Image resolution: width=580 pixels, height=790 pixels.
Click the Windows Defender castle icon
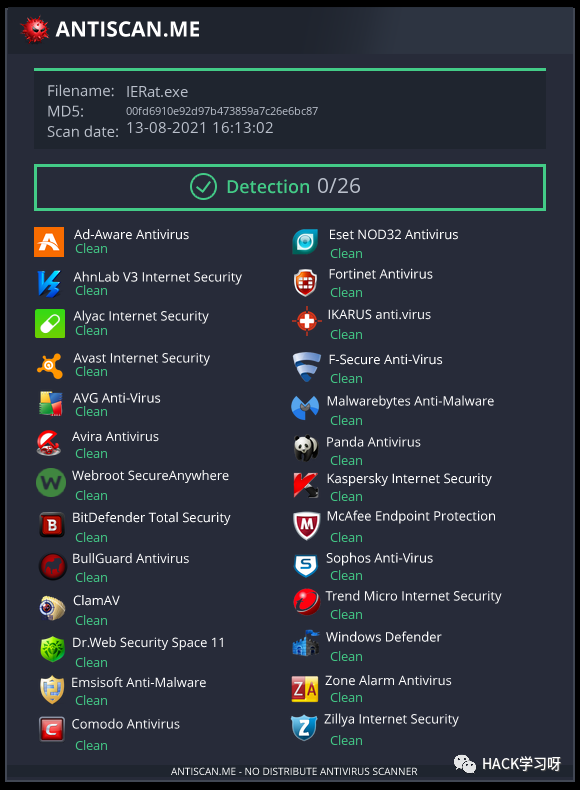tap(305, 643)
